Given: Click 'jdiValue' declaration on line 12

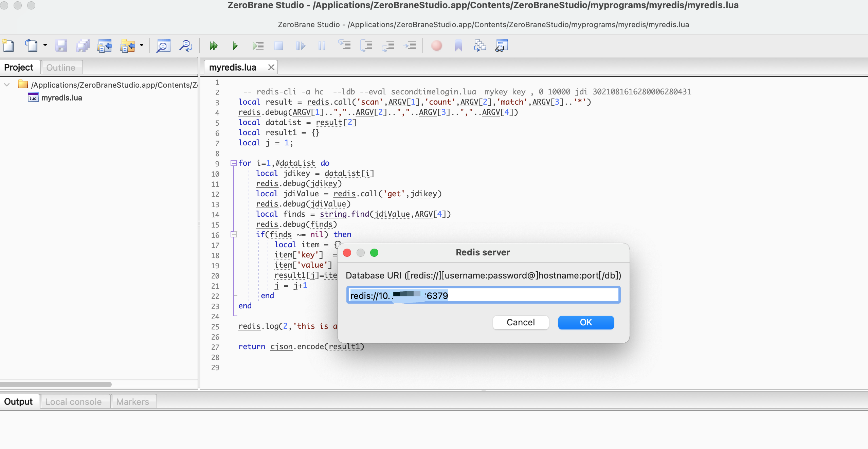Looking at the screenshot, I should tap(301, 194).
